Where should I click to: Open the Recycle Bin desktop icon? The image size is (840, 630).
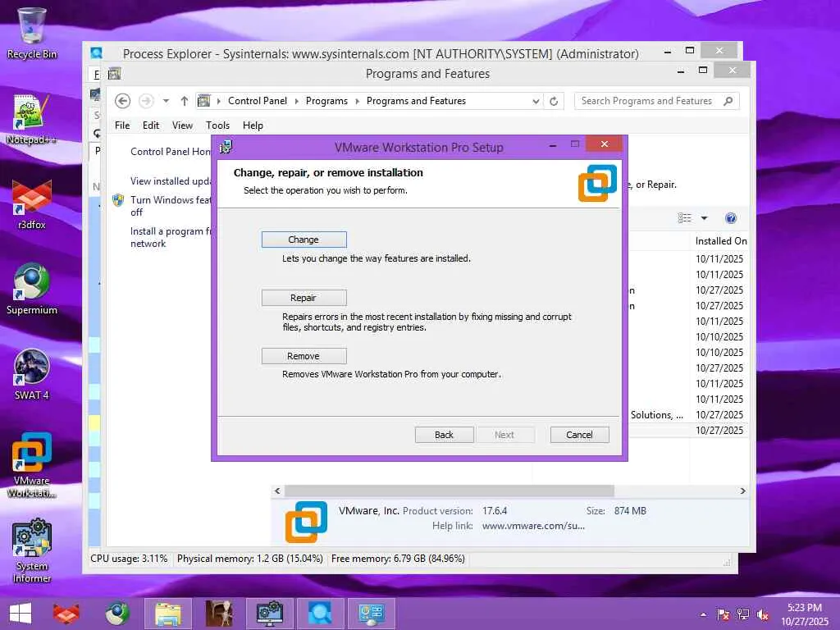(x=32, y=33)
